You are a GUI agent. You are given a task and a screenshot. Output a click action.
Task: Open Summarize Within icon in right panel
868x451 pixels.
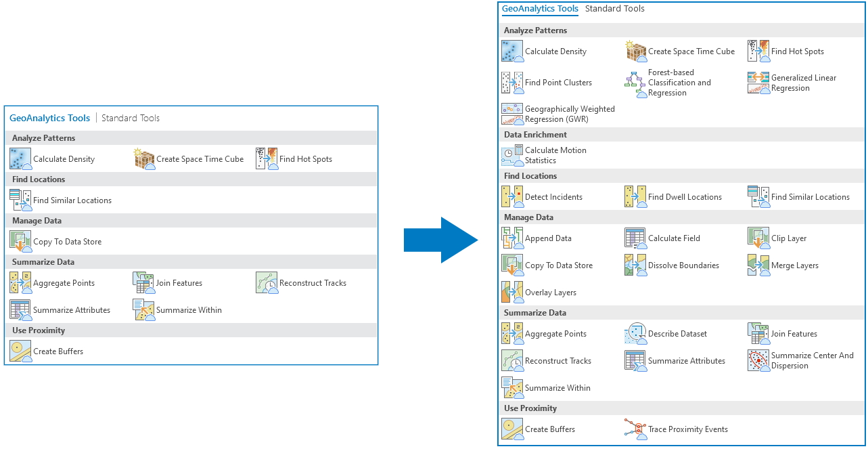(512, 388)
